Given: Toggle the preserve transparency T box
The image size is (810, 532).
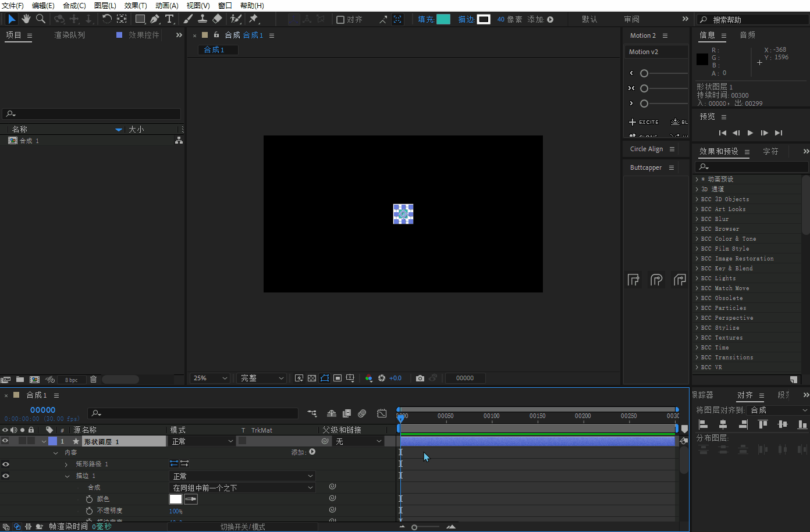Looking at the screenshot, I should coord(243,441).
